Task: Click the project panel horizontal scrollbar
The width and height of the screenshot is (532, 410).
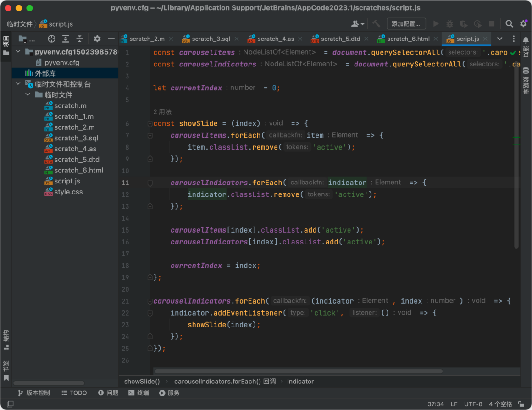Action: (49, 383)
